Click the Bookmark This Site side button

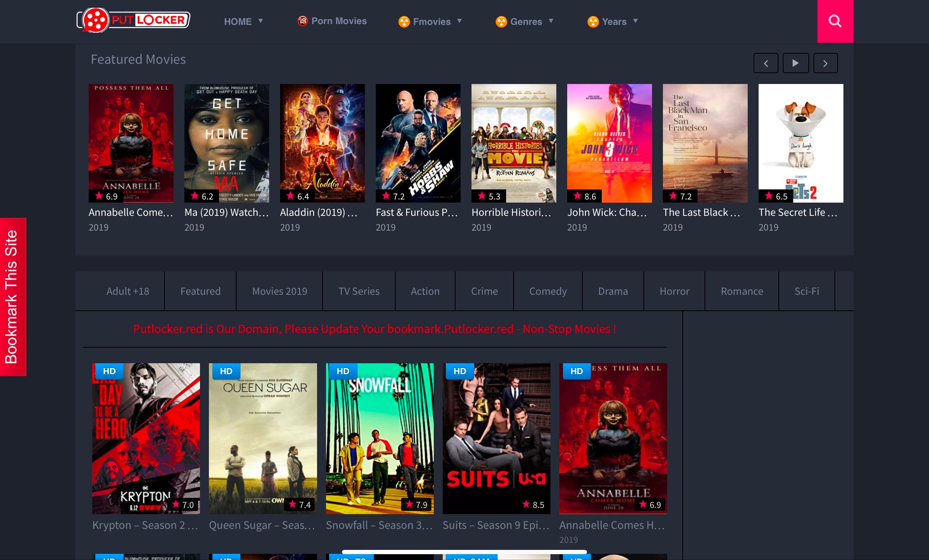13,297
